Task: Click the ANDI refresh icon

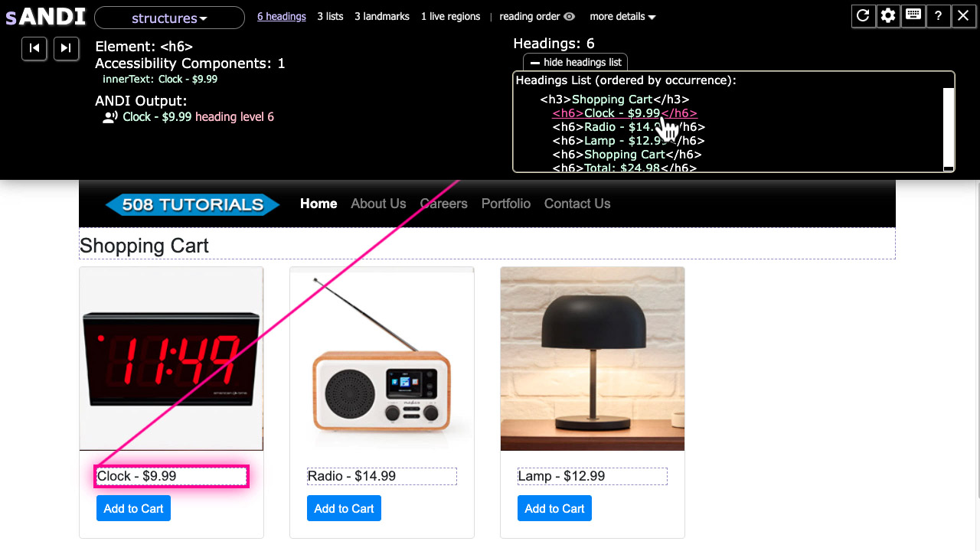Action: click(863, 16)
